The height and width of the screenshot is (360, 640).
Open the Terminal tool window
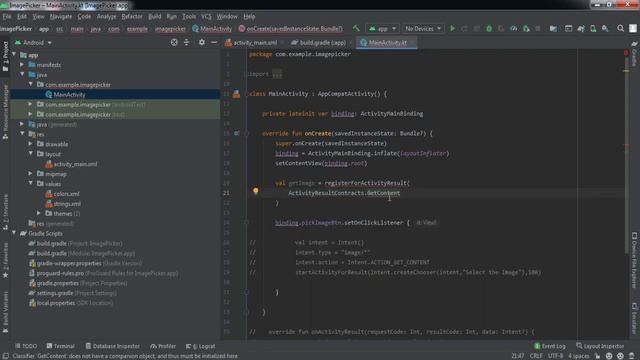pos(60,346)
